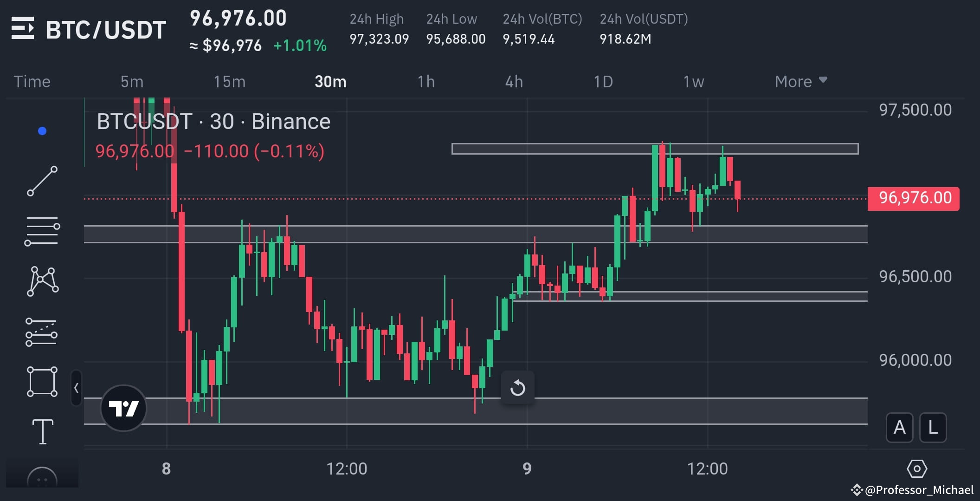Select the rectangle drawing tool
The height and width of the screenshot is (501, 980).
(42, 381)
